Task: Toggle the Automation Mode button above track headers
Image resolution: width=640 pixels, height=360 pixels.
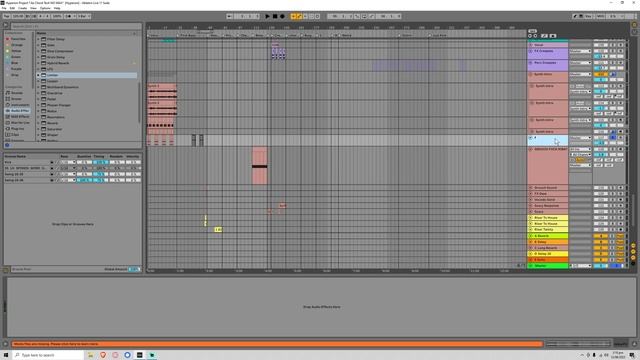Action: (x=544, y=36)
